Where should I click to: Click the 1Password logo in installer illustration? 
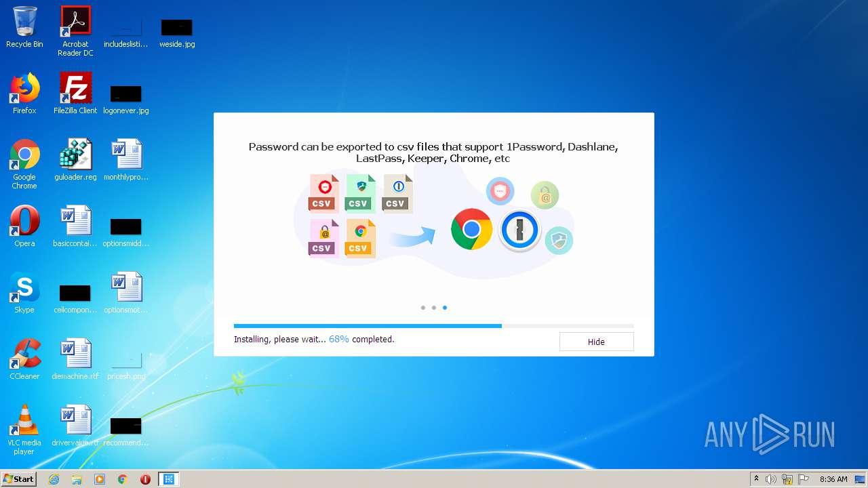tap(519, 230)
